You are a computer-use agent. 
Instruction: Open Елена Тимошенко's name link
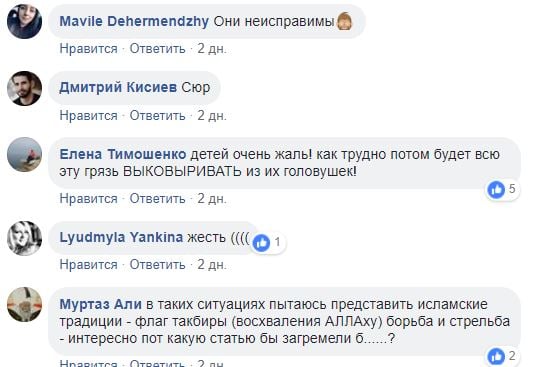point(122,154)
